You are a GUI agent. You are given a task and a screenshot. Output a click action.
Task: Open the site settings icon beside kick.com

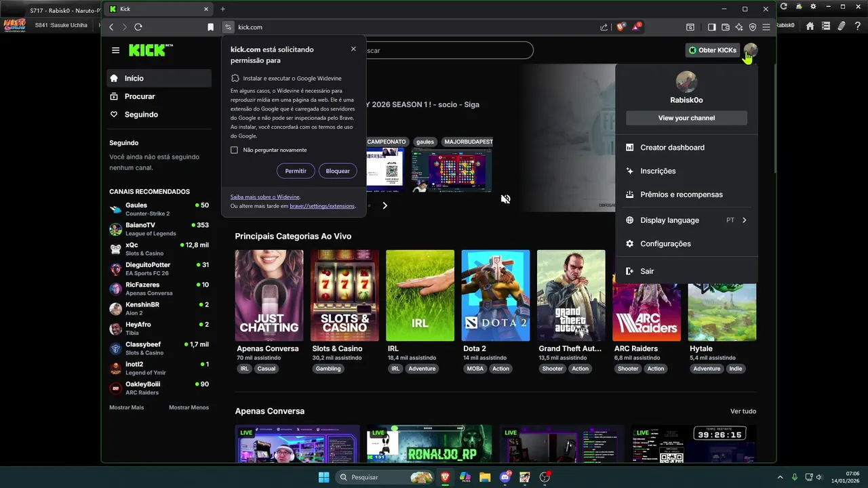[x=228, y=27]
